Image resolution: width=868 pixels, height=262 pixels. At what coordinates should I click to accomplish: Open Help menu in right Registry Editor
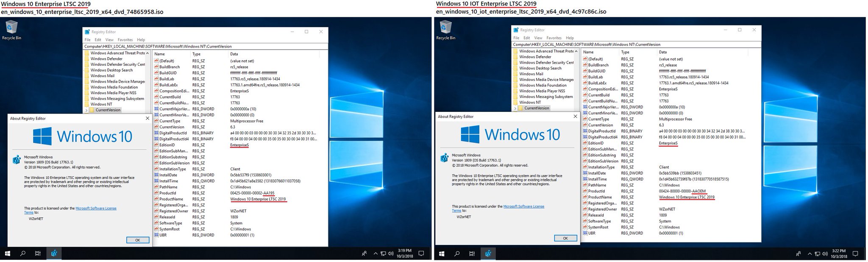point(570,38)
